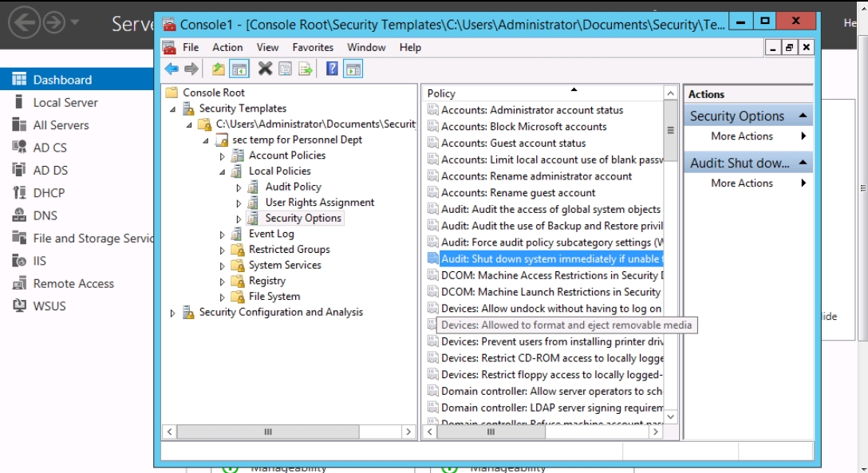Viewport: 868px width, 473px height.
Task: Open the Help menu
Action: [410, 48]
